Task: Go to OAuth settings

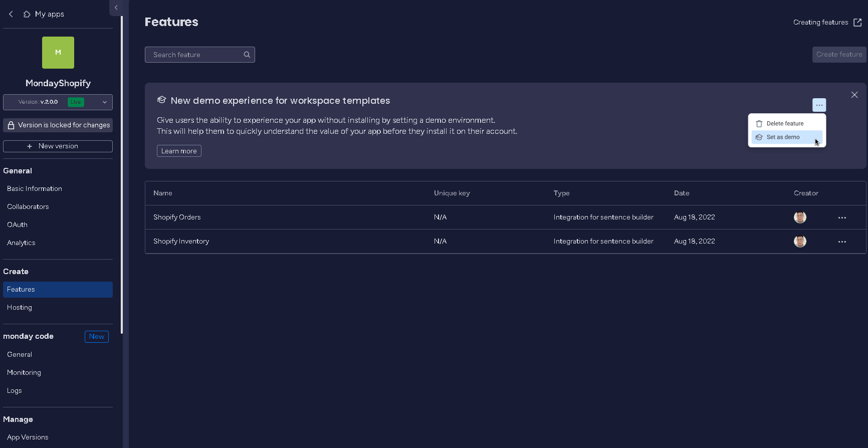Action: pos(17,225)
